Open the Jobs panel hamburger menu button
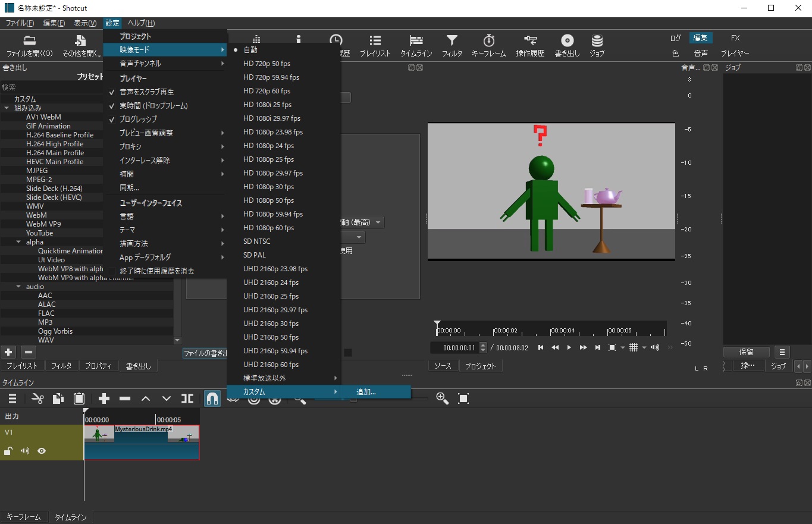Image resolution: width=812 pixels, height=524 pixels. click(x=782, y=352)
